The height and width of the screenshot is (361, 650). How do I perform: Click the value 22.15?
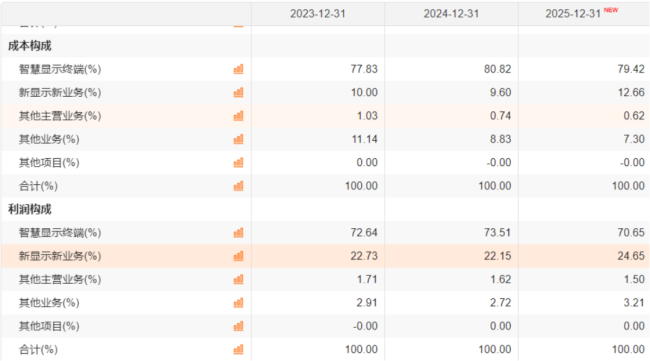[x=497, y=256]
